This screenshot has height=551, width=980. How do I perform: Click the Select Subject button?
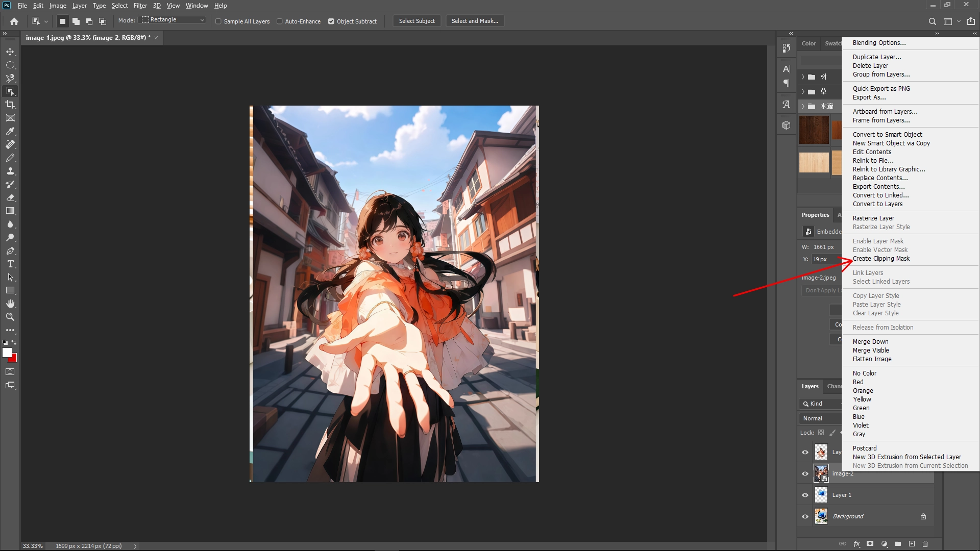[x=416, y=21]
